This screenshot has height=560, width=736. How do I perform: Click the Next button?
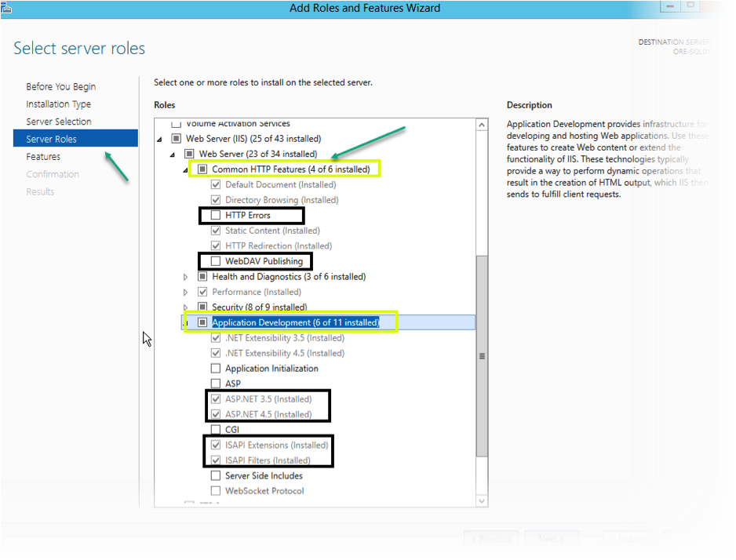[552, 539]
